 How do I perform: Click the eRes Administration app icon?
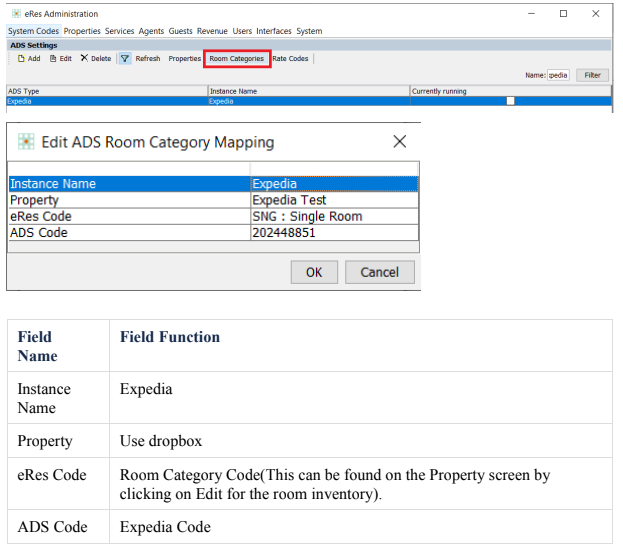click(x=16, y=14)
